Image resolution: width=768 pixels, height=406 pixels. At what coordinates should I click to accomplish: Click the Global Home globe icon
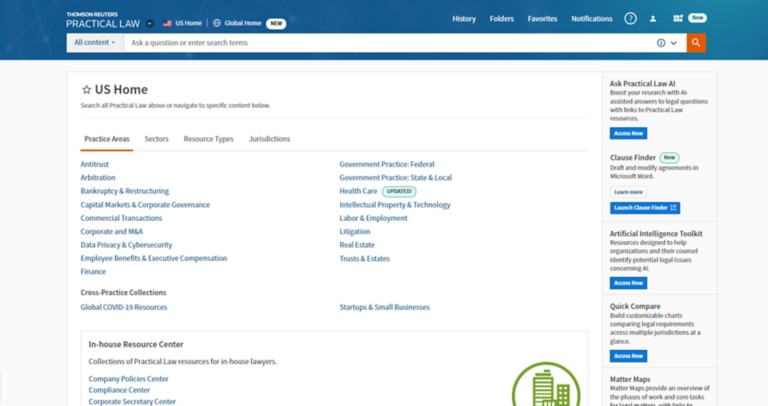point(217,23)
